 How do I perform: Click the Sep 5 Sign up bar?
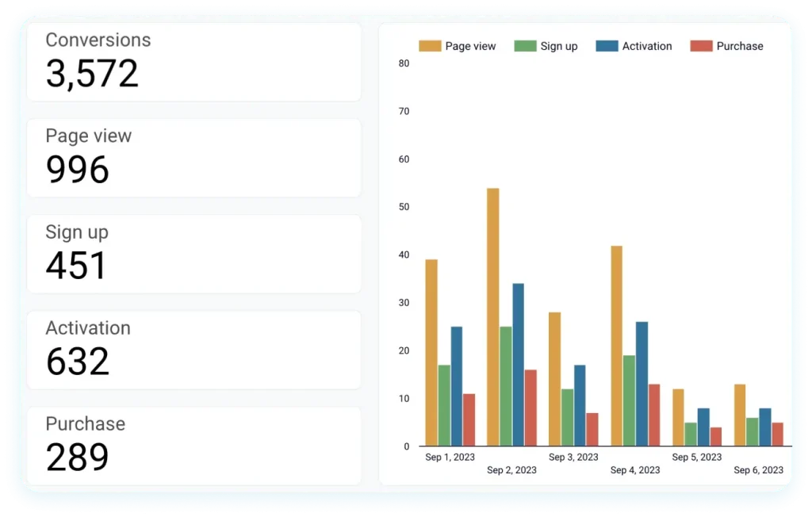click(691, 434)
